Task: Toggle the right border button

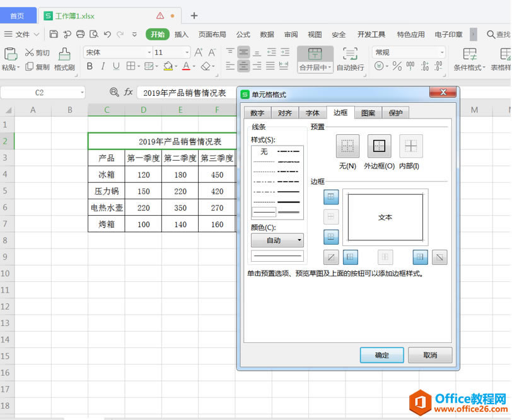Action: tap(420, 257)
